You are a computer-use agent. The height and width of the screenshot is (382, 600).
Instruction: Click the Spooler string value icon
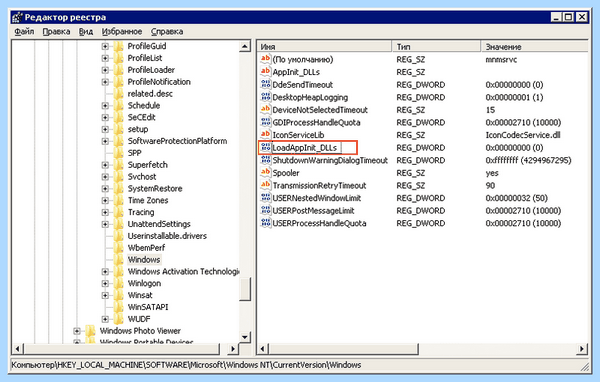(265, 173)
